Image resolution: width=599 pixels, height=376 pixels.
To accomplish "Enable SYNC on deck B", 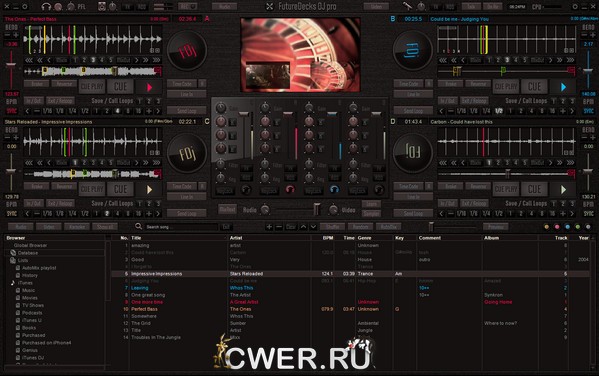I will [x=588, y=111].
